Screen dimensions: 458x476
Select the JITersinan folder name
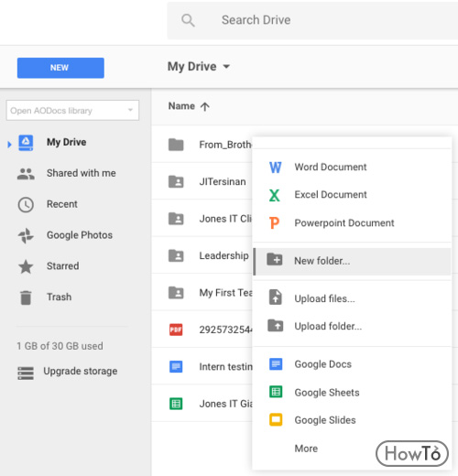coord(223,181)
